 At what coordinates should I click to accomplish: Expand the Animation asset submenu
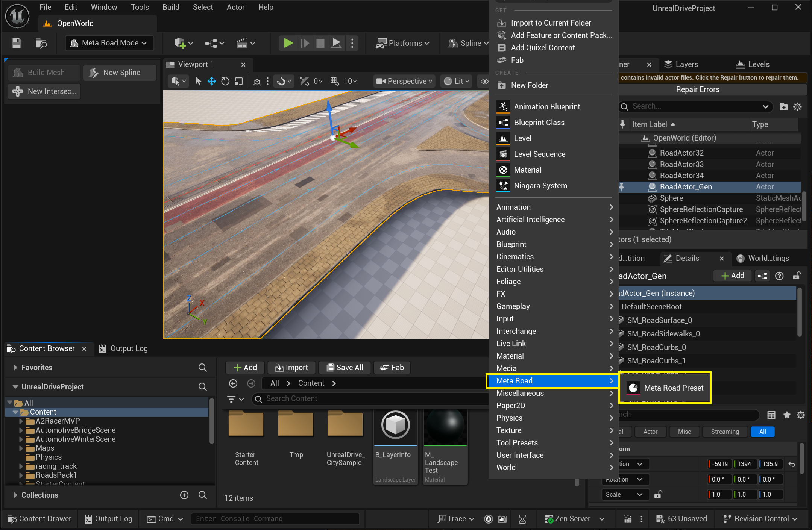click(x=554, y=207)
